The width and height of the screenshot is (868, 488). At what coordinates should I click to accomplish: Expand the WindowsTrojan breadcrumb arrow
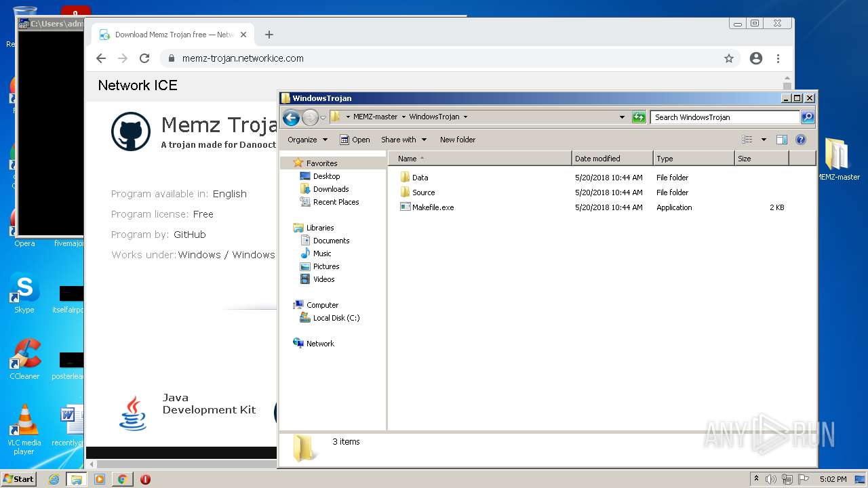(465, 117)
